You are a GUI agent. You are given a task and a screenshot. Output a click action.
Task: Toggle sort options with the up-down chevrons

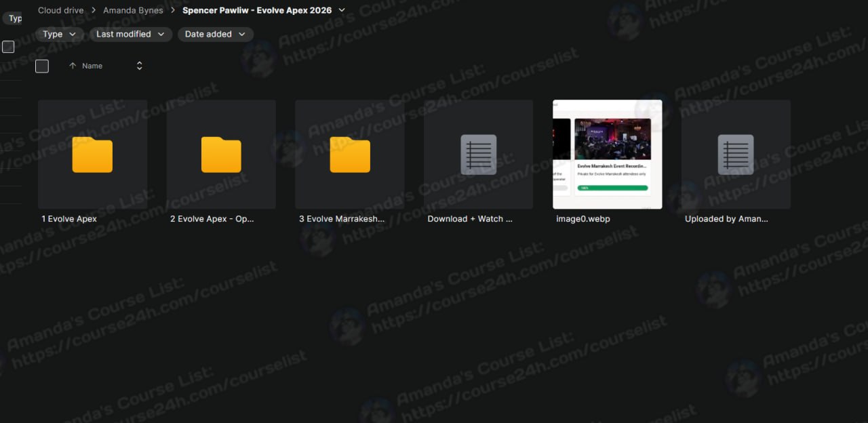point(140,66)
